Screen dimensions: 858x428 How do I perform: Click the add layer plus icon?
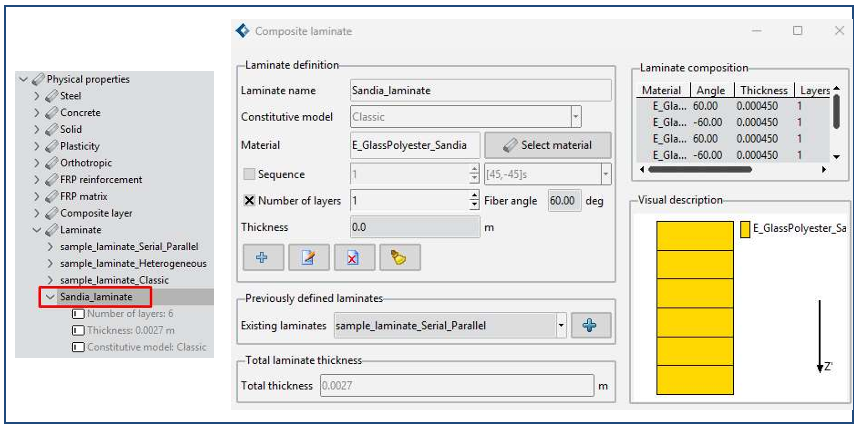tap(262, 257)
